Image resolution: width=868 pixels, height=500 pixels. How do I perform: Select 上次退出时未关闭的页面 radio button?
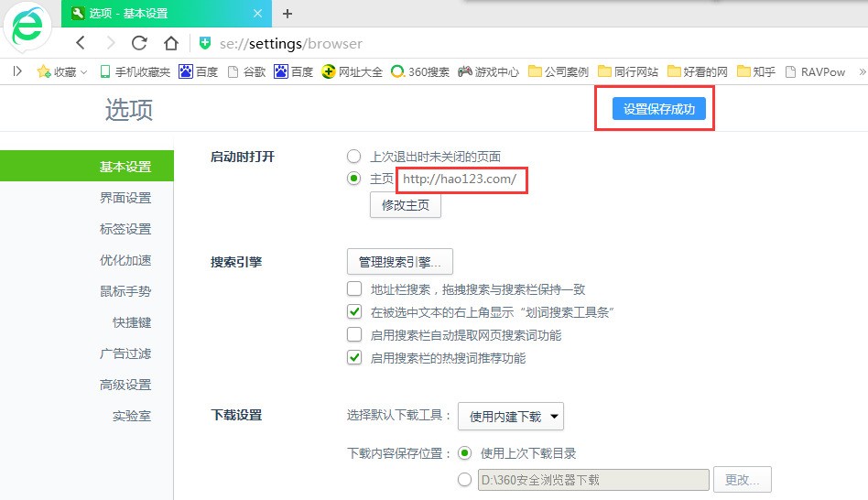click(x=354, y=157)
